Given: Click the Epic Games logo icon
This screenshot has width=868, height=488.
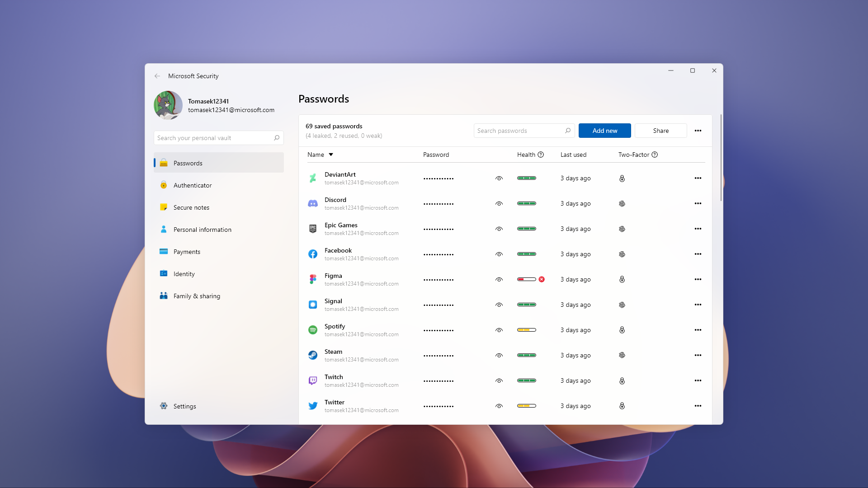Looking at the screenshot, I should point(312,229).
